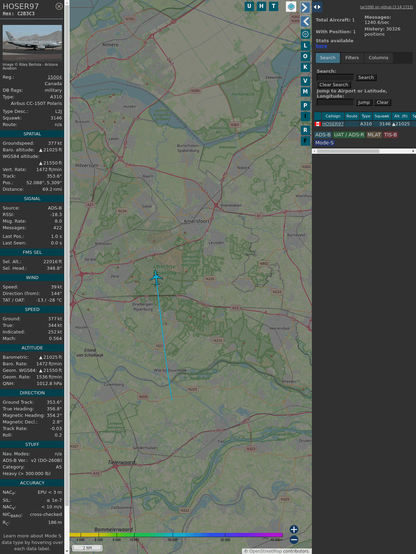Toggle the double-arrow sidebar width button
This screenshot has height=554, width=416.
point(317,7)
